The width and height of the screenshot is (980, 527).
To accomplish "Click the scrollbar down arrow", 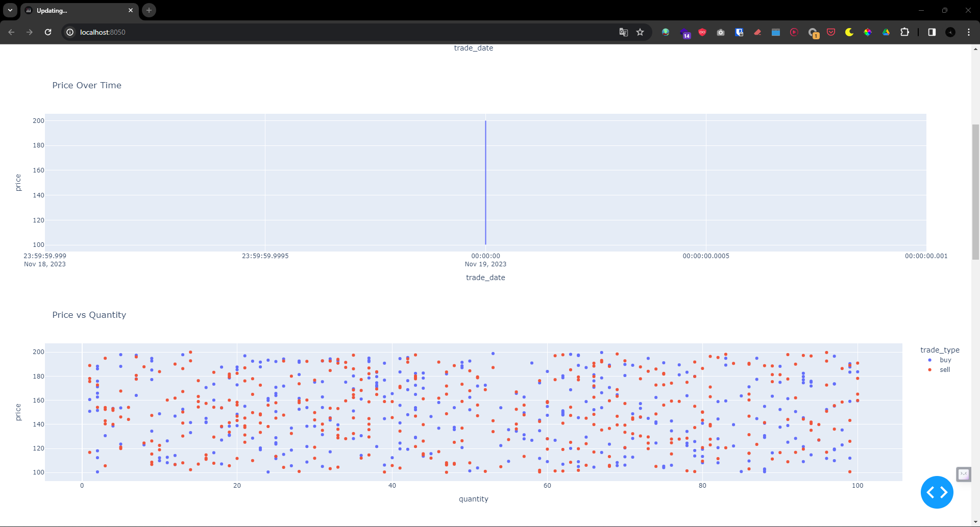I will (975, 522).
